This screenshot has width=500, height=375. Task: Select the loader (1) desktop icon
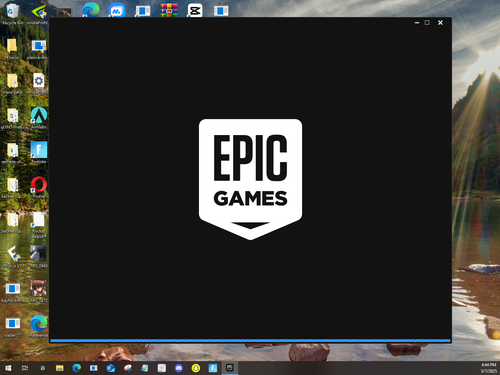pyautogui.click(x=13, y=326)
